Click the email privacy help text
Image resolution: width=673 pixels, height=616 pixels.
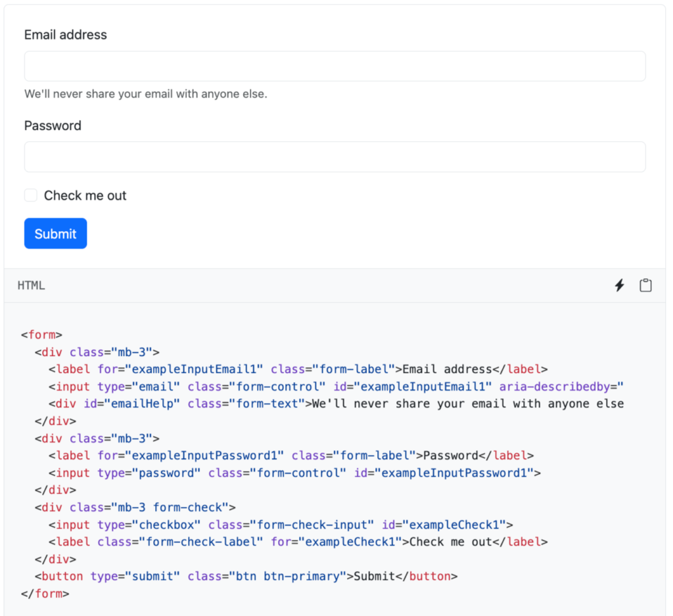click(146, 94)
